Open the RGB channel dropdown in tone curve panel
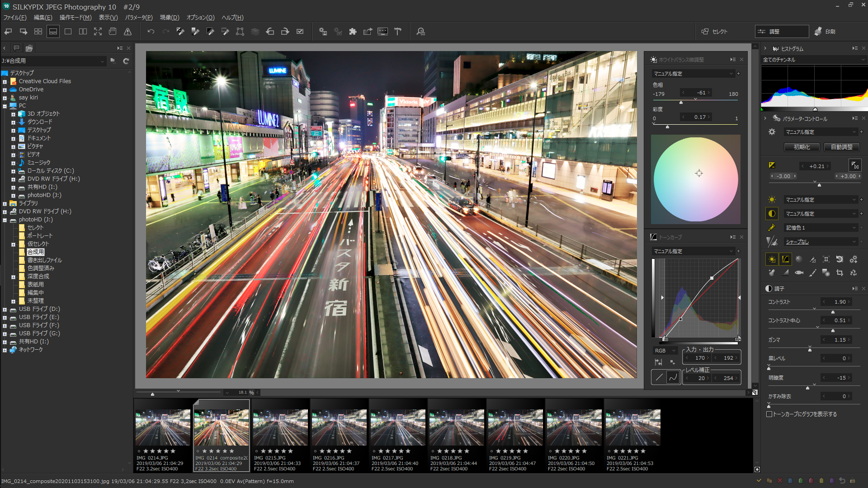This screenshot has width=868, height=488. 665,350
